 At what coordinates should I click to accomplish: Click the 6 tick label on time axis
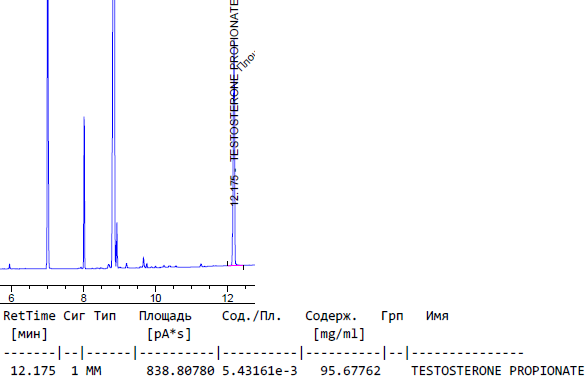[11, 298]
